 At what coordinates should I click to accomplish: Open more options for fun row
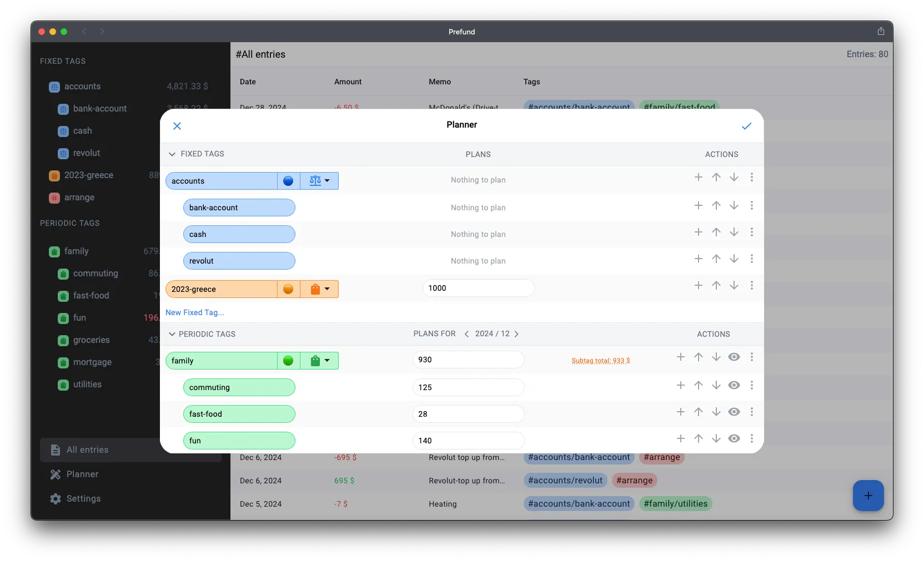(752, 438)
